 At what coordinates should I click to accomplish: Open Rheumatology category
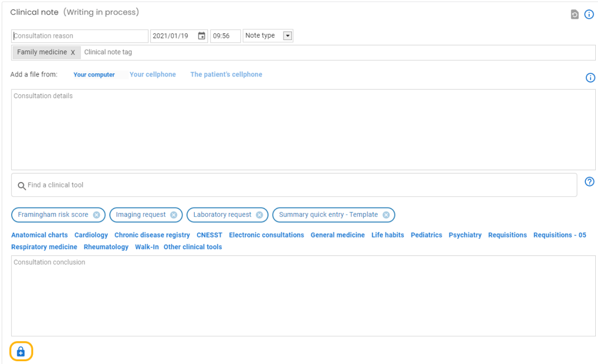click(x=106, y=247)
